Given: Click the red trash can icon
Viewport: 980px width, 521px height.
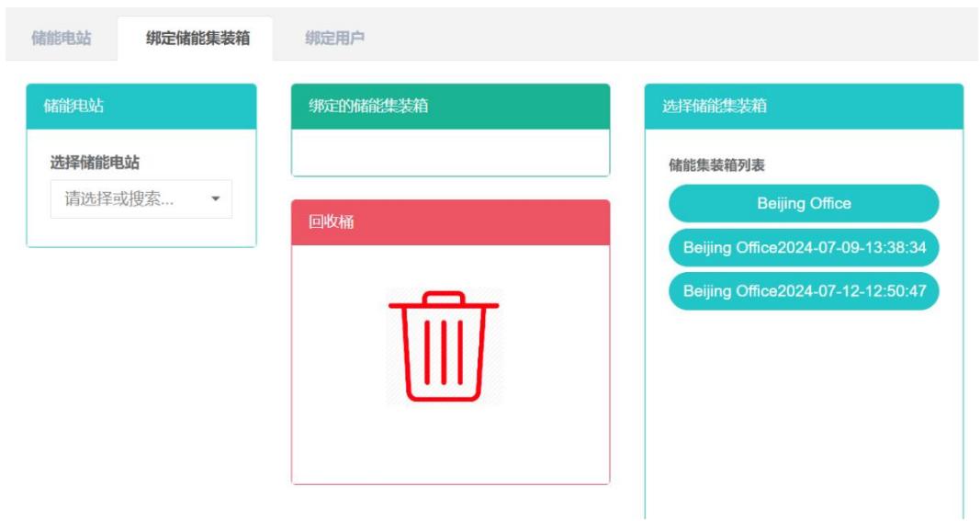Looking at the screenshot, I should tap(445, 346).
